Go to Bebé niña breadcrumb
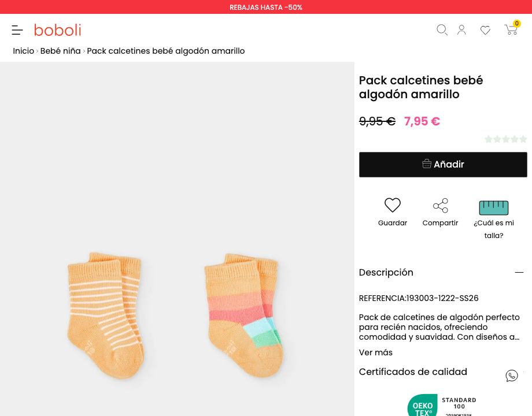532x416 pixels. (60, 51)
